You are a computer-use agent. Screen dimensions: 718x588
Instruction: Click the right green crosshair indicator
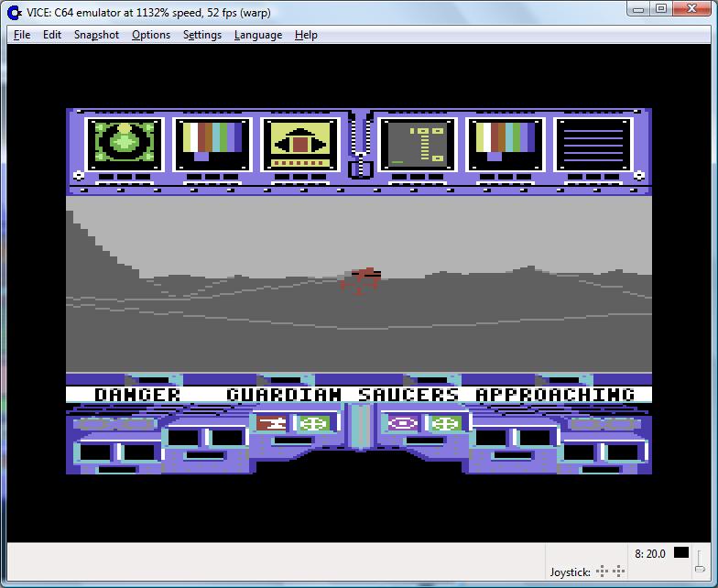point(446,423)
